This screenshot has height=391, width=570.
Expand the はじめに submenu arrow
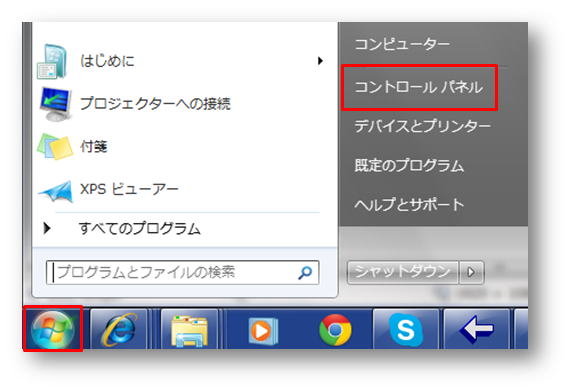(x=320, y=61)
